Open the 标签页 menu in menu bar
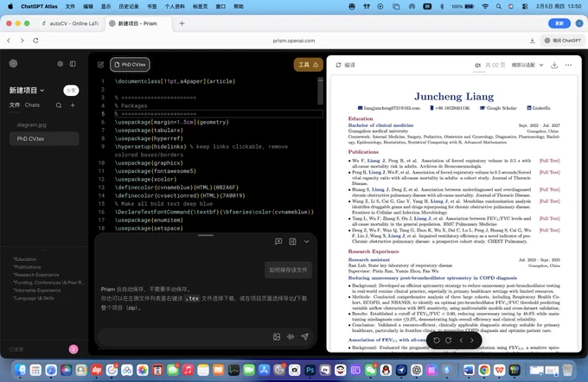Screen dimensions: 588x382 tap(201, 6)
